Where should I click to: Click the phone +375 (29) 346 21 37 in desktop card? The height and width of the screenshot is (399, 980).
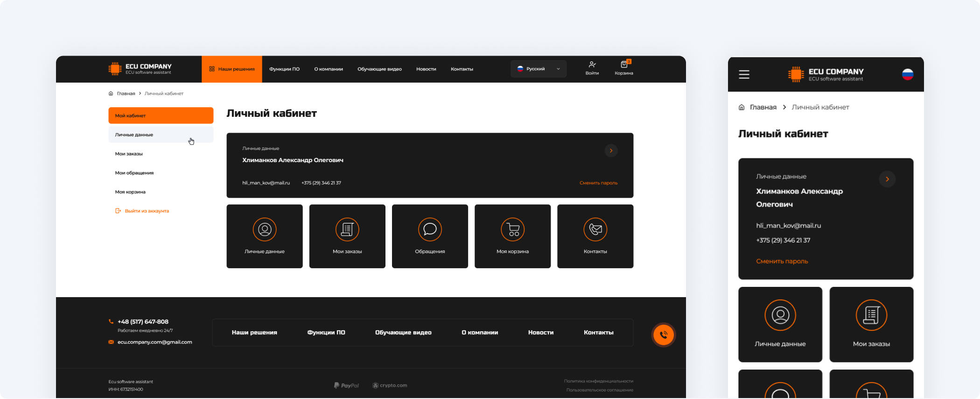[321, 183]
